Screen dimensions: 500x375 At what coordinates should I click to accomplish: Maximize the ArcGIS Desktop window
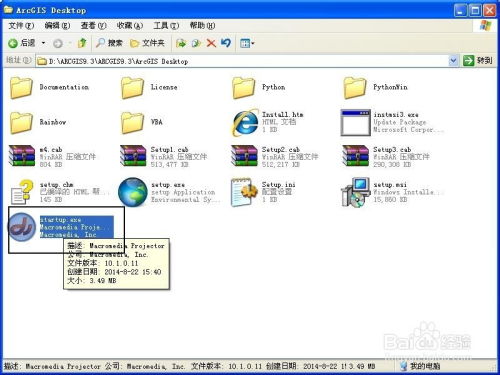point(475,11)
